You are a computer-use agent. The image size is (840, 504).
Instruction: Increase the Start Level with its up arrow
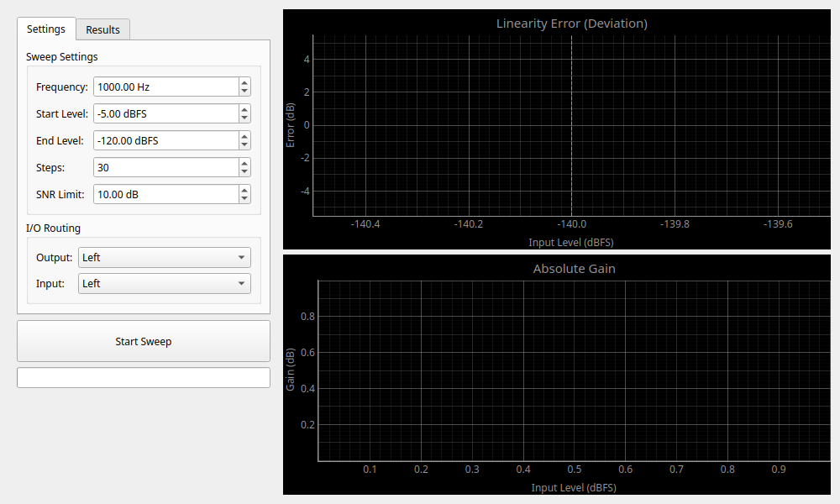(x=244, y=109)
